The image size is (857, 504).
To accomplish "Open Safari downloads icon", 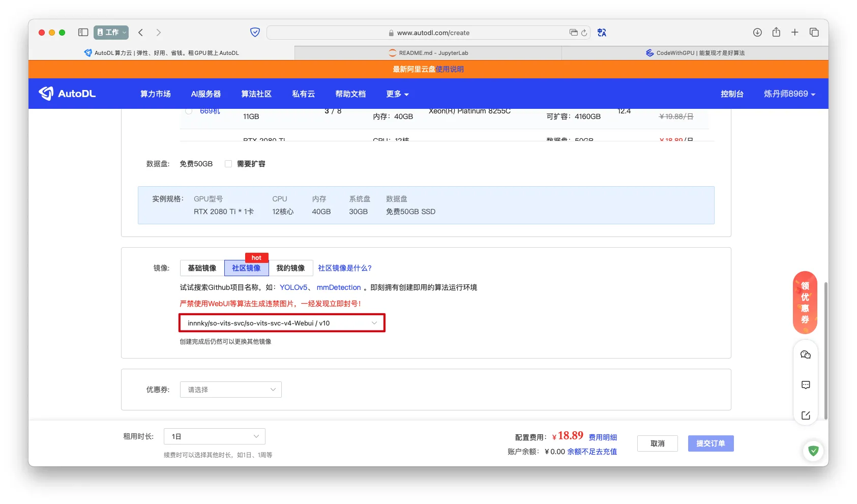I will [757, 33].
